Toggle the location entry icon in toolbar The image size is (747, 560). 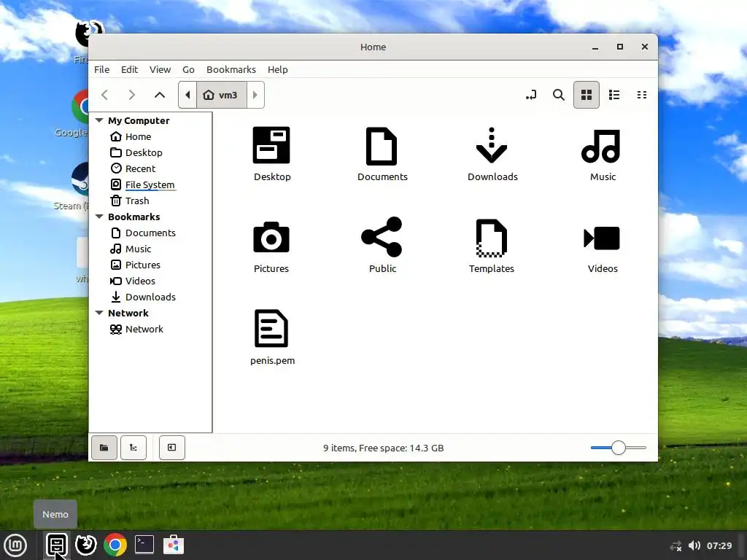click(531, 95)
